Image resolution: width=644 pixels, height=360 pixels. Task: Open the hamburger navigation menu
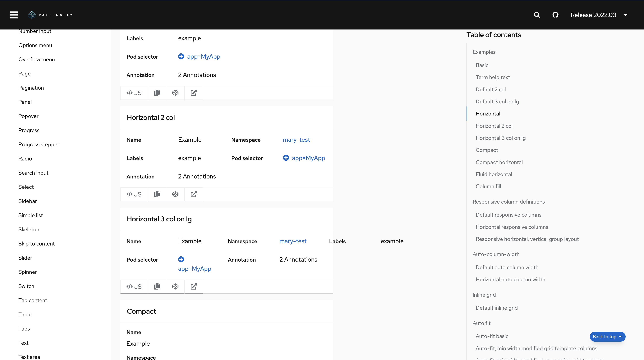(14, 15)
